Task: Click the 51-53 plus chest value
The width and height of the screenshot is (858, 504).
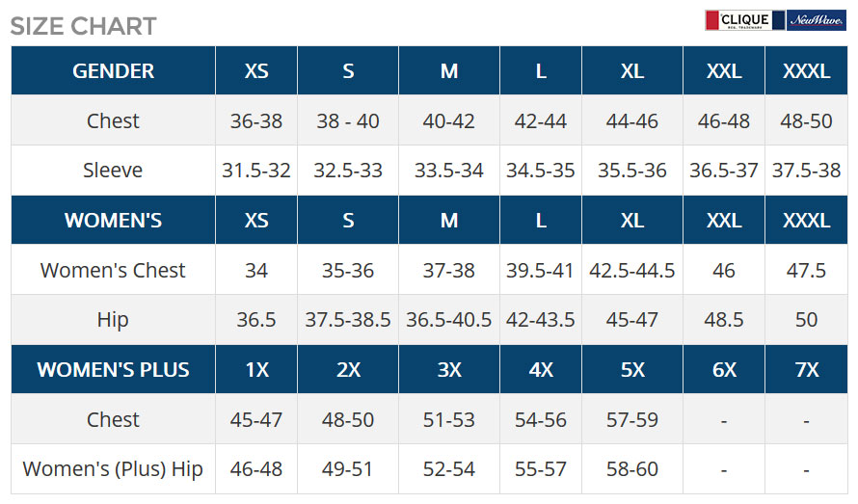Action: (448, 420)
